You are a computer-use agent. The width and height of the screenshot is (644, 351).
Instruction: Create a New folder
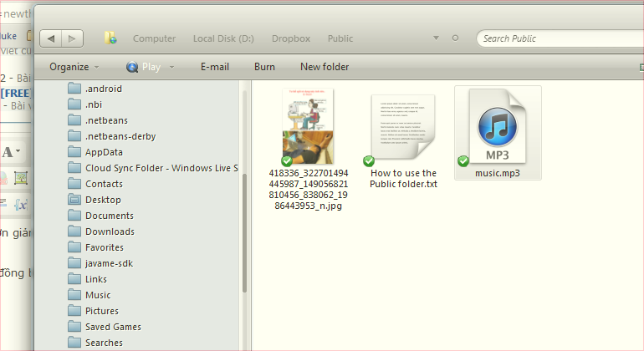[x=325, y=67]
